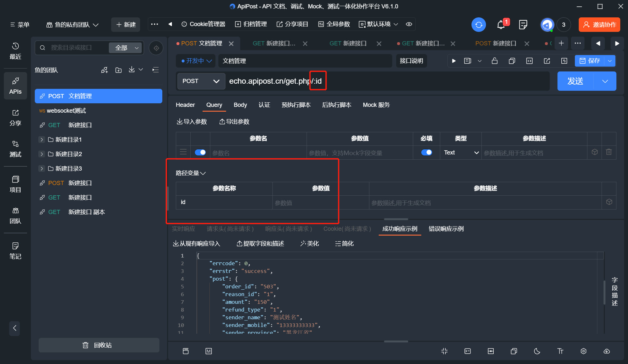Open the 最近 recent sidebar item
This screenshot has height=364, width=628.
pyautogui.click(x=15, y=51)
